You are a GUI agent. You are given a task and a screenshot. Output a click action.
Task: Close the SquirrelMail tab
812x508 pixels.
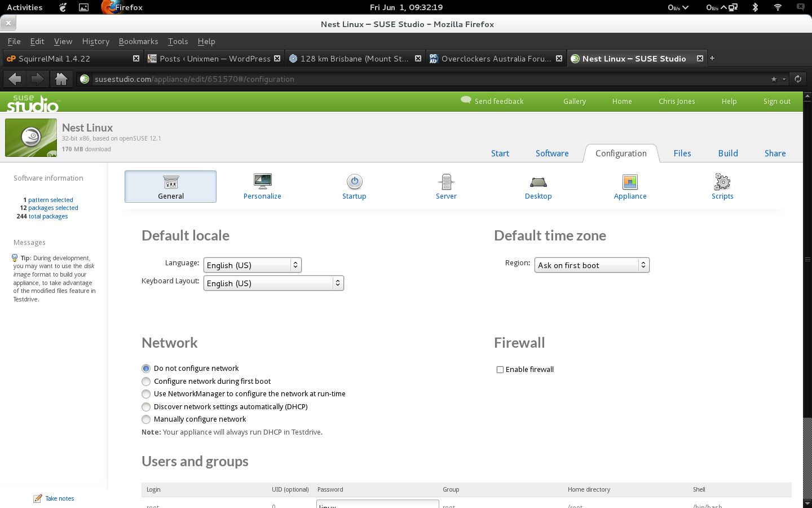(x=136, y=58)
